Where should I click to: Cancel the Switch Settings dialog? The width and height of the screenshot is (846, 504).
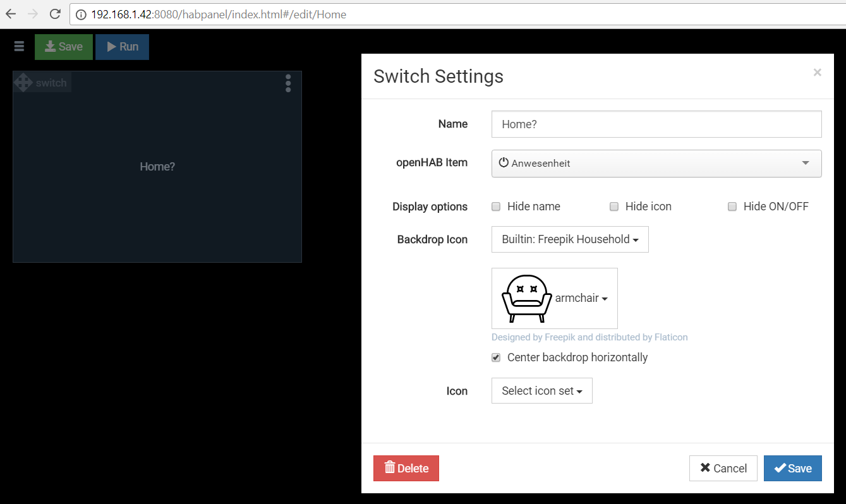(723, 468)
